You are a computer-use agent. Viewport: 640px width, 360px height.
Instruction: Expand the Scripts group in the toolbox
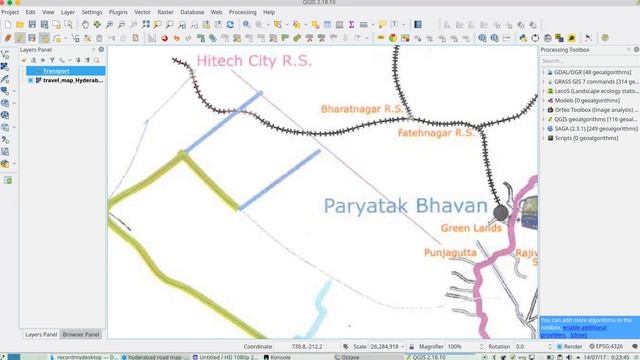point(543,138)
